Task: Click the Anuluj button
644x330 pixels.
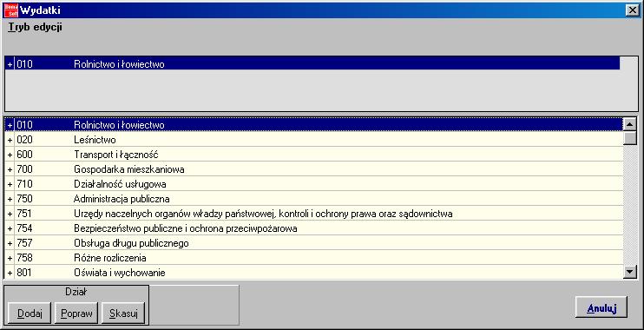Action: click(x=601, y=307)
